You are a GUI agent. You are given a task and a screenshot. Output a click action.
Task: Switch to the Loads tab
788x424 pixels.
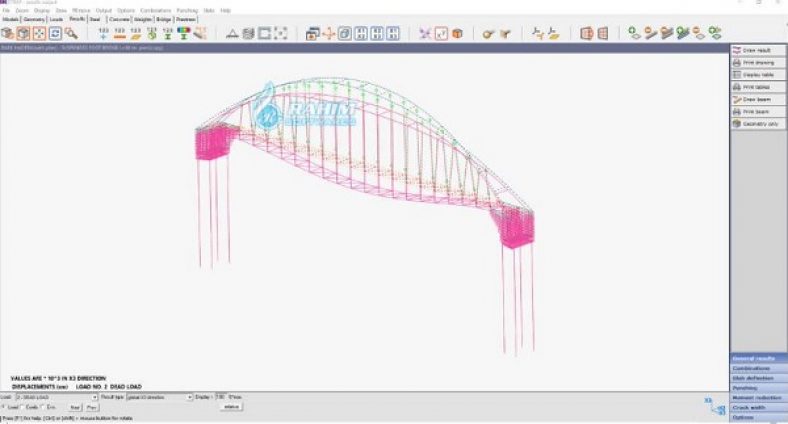(56, 20)
